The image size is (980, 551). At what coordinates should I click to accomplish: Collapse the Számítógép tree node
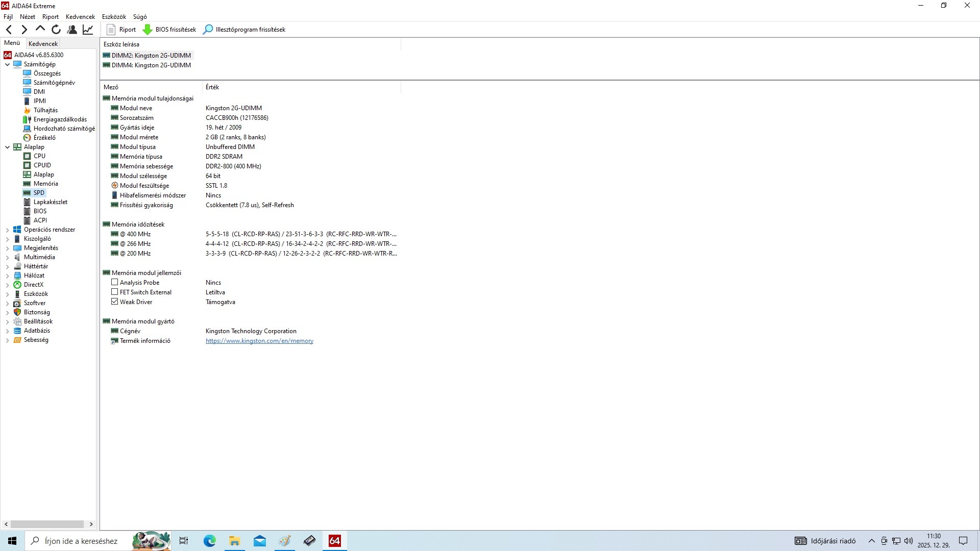coord(8,64)
